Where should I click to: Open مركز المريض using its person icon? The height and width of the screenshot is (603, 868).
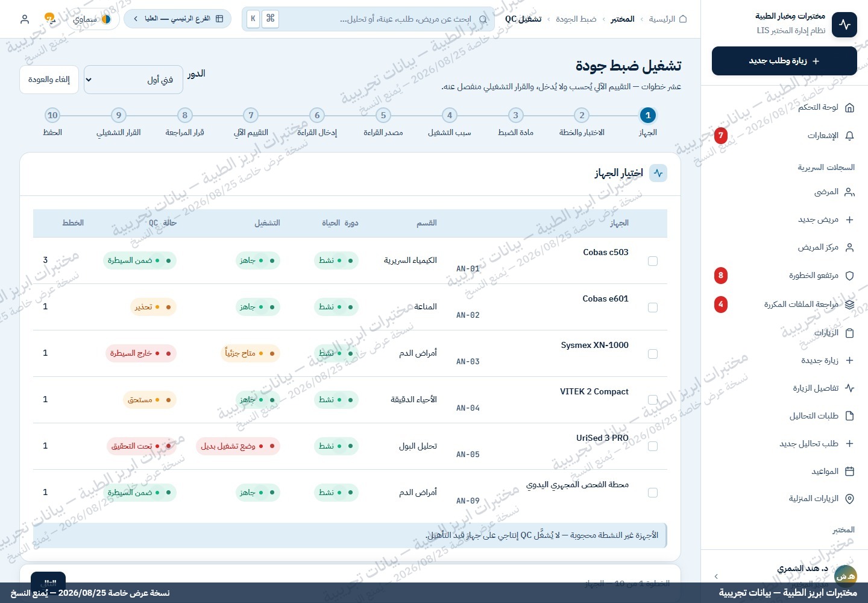(x=849, y=247)
